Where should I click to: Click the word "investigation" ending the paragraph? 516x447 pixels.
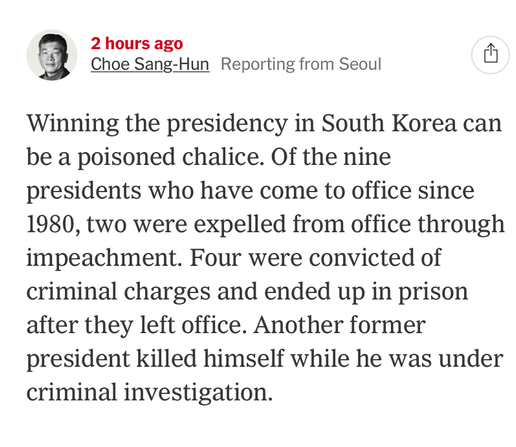(198, 393)
